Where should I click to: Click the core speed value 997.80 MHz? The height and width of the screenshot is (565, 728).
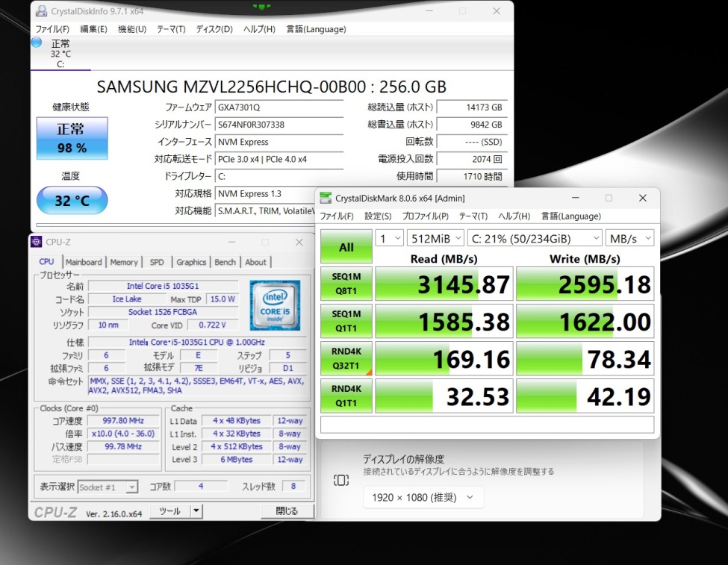(x=123, y=421)
